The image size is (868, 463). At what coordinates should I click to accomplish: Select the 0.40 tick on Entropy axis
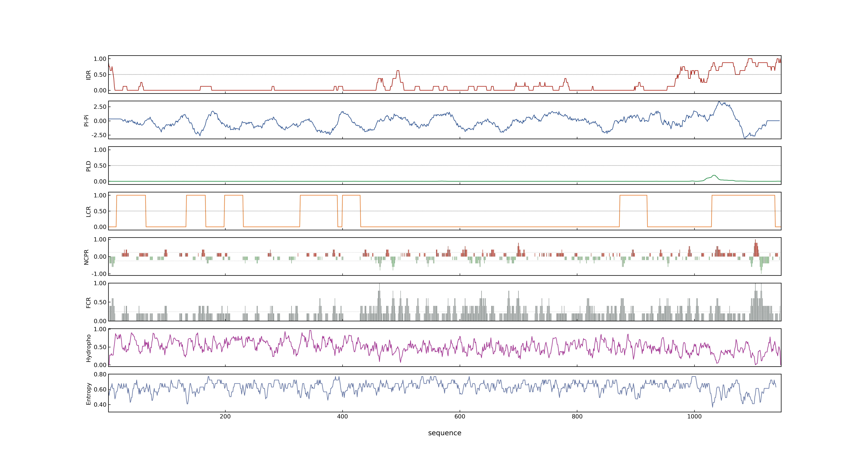point(100,405)
